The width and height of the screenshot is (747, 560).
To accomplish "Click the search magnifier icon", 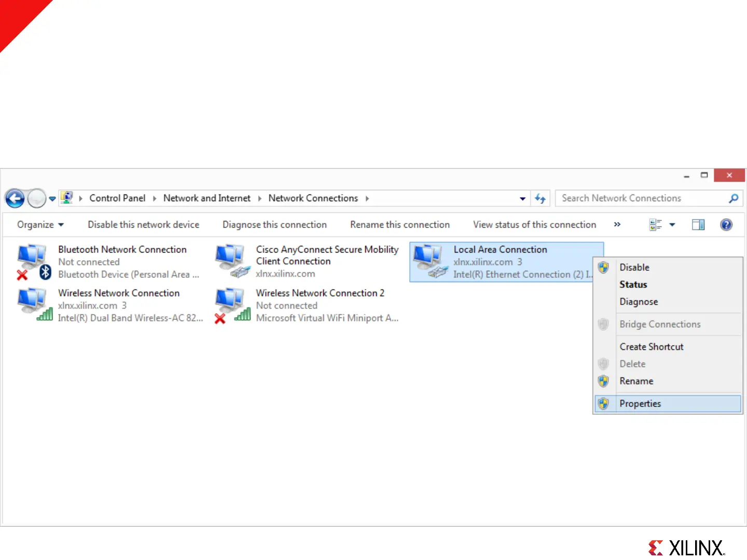I will pos(733,199).
